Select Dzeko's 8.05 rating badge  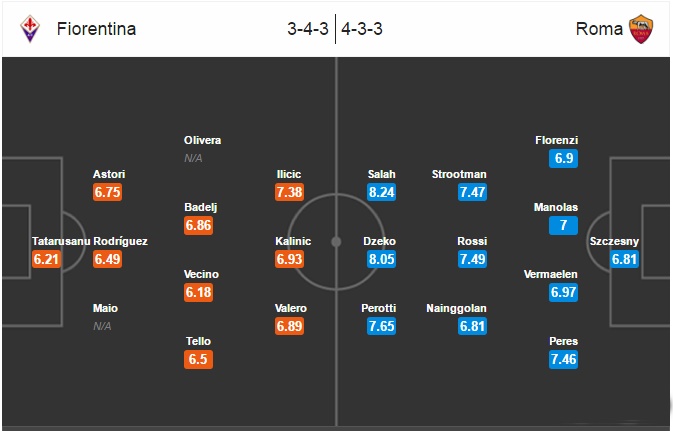381,259
